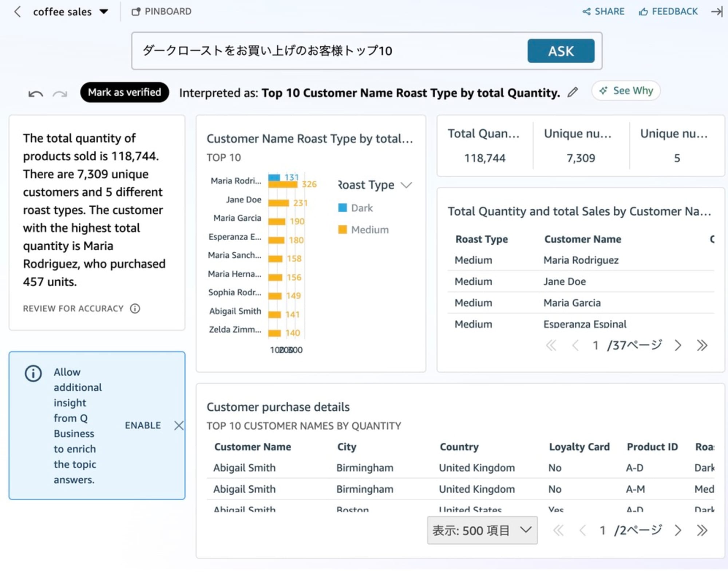Collapse the panel with the arrow-to-bar icon
The width and height of the screenshot is (728, 576).
(x=716, y=12)
